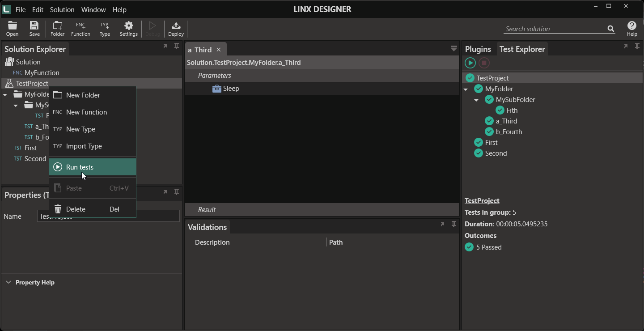The height and width of the screenshot is (331, 644).
Task: Pin the Validations panel
Action: pos(454,224)
